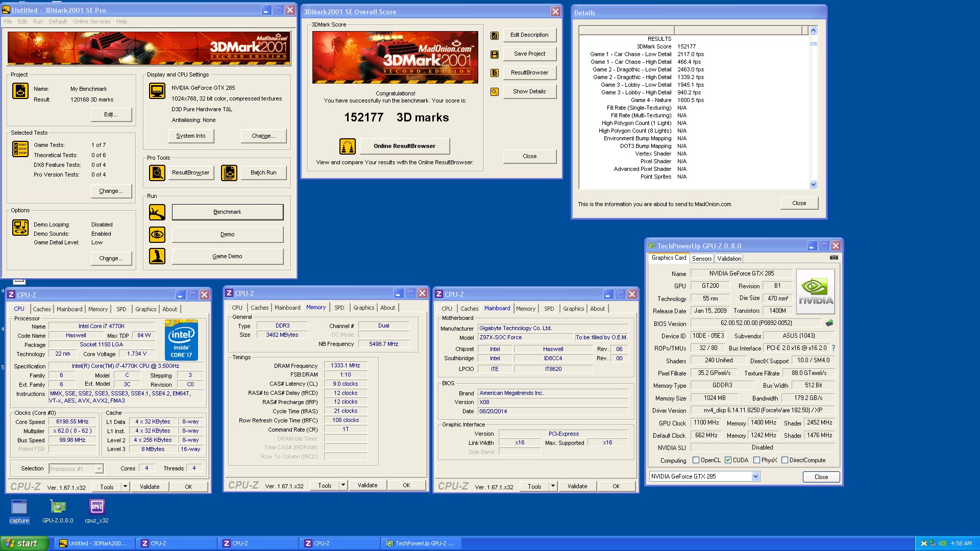Toggle the DirectCompute checkbox in GPU-Z

[x=785, y=460]
